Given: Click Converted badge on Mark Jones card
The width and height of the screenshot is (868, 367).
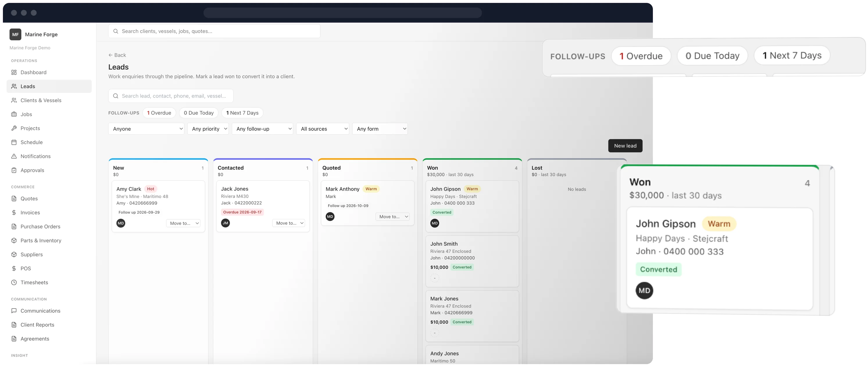Looking at the screenshot, I should coord(462,322).
